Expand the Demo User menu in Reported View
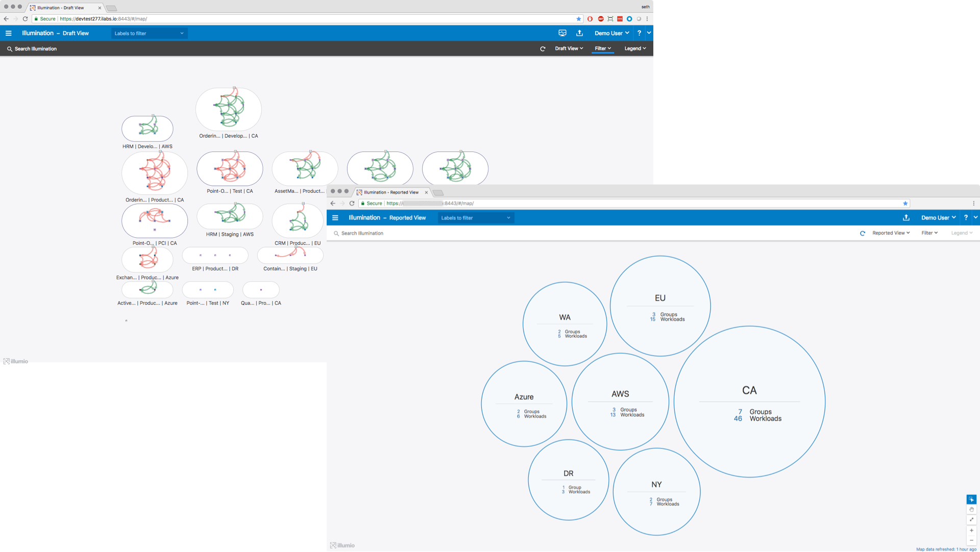 point(938,218)
